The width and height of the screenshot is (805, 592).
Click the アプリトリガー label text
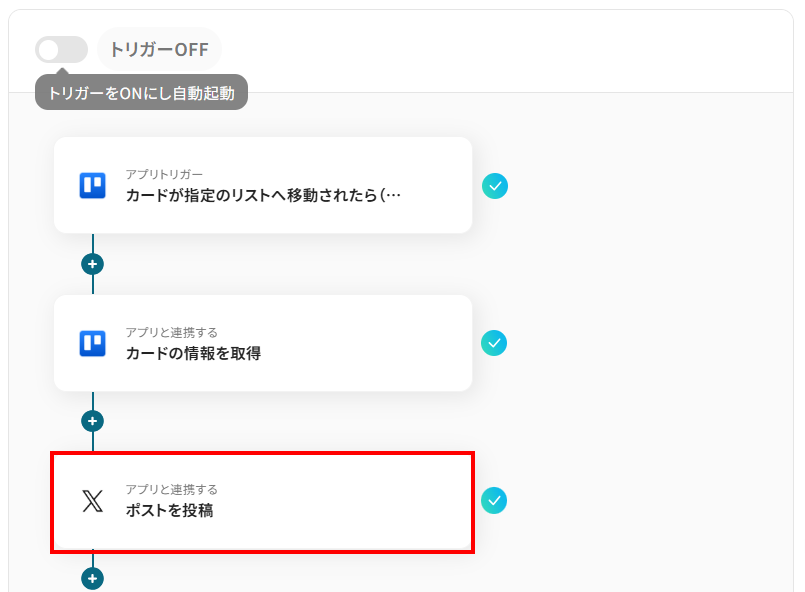click(x=164, y=175)
